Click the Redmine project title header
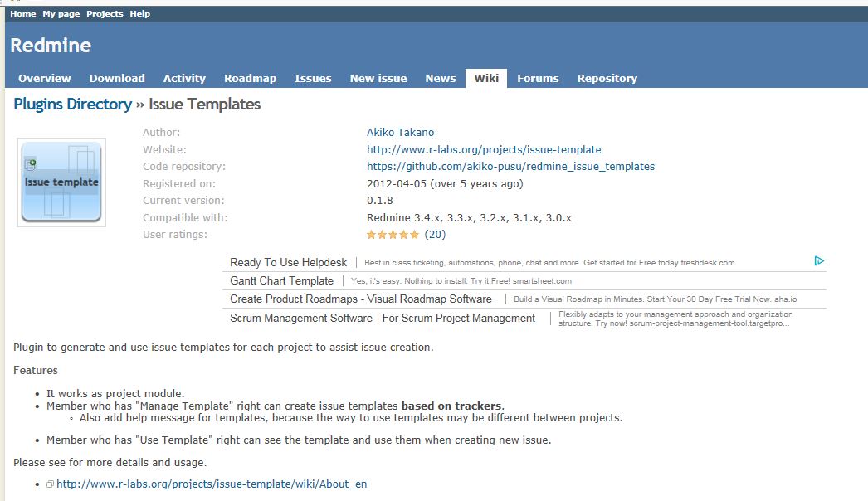Image resolution: width=868 pixels, height=501 pixels. click(51, 46)
